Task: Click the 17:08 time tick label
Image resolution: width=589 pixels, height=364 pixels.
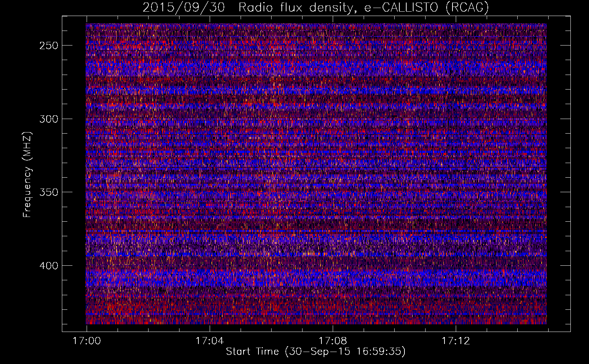Action: coord(333,341)
